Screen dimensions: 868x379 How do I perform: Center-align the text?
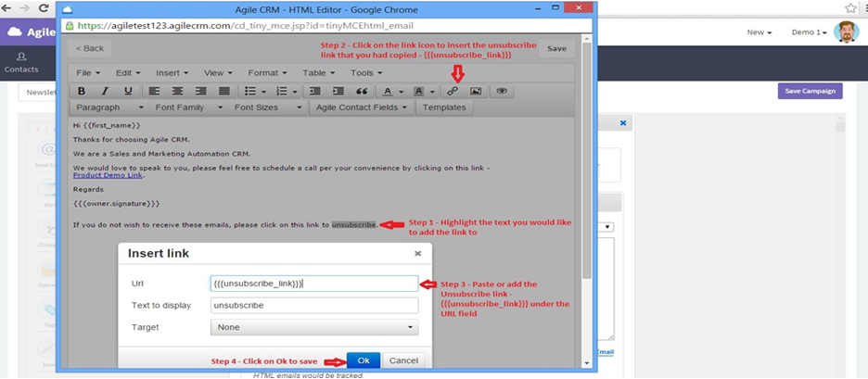pos(177,92)
